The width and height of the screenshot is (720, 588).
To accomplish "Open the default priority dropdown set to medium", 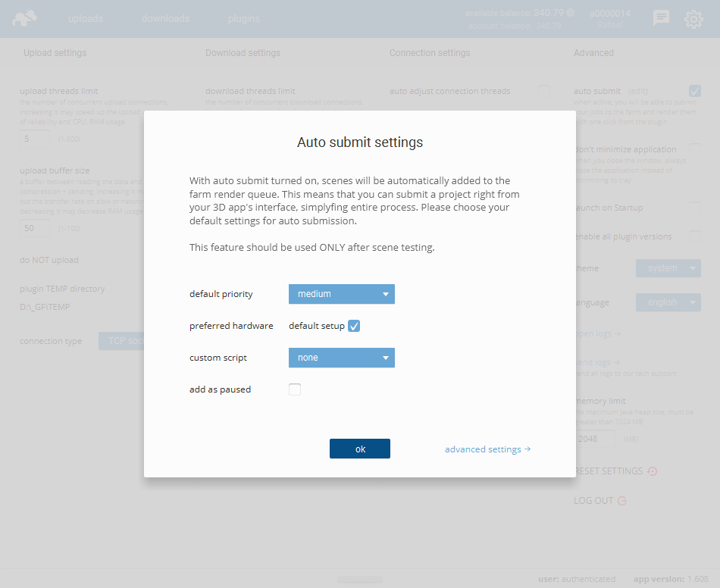I will click(x=341, y=294).
